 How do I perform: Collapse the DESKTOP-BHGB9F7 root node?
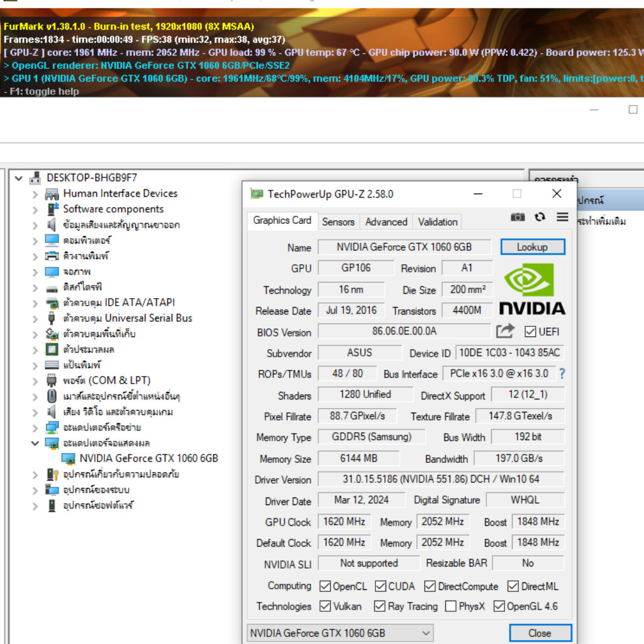pyautogui.click(x=18, y=178)
